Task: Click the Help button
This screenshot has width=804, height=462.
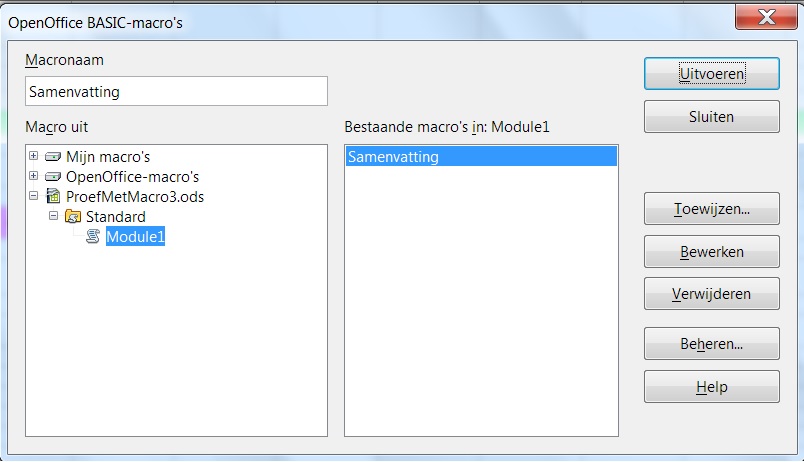Action: [711, 387]
